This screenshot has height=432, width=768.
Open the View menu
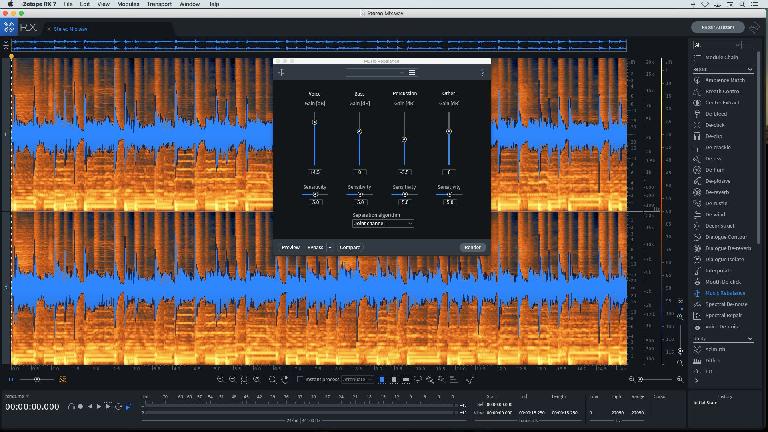pyautogui.click(x=104, y=4)
